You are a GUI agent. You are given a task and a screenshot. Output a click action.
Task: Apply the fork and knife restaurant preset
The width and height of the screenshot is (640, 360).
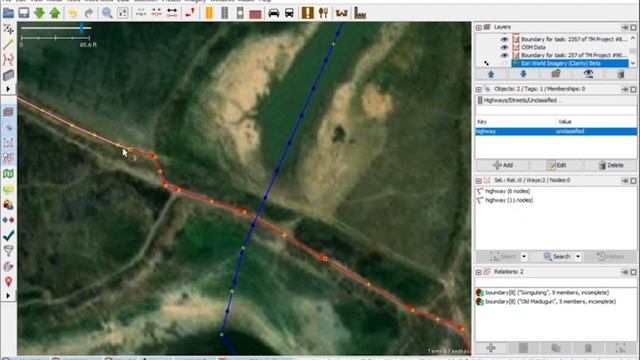click(x=323, y=13)
